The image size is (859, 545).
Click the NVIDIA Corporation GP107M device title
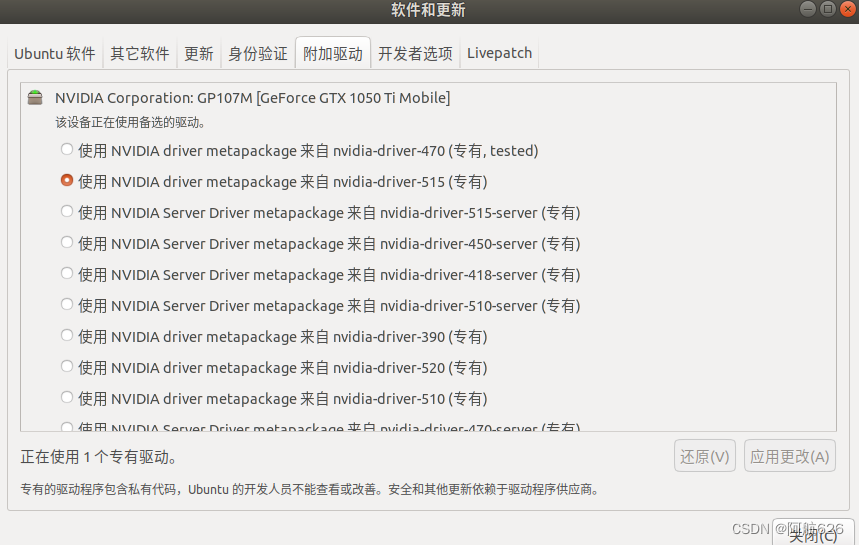tap(253, 98)
